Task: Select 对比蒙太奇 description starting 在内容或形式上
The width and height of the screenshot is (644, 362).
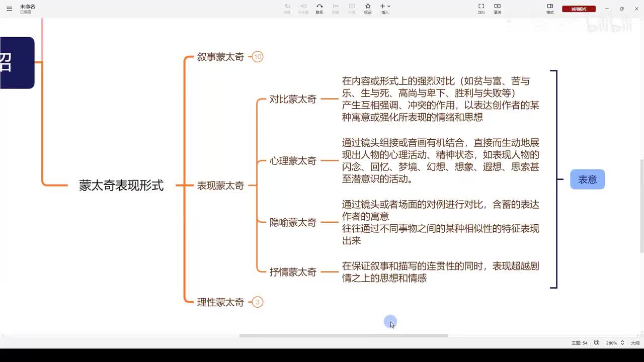Action: [x=440, y=99]
